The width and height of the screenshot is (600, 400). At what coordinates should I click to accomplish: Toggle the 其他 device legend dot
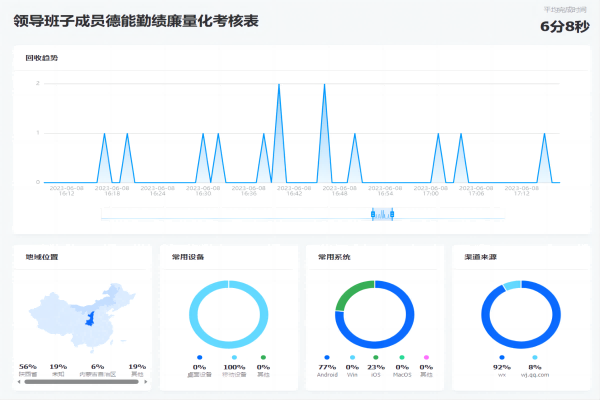coord(263,357)
